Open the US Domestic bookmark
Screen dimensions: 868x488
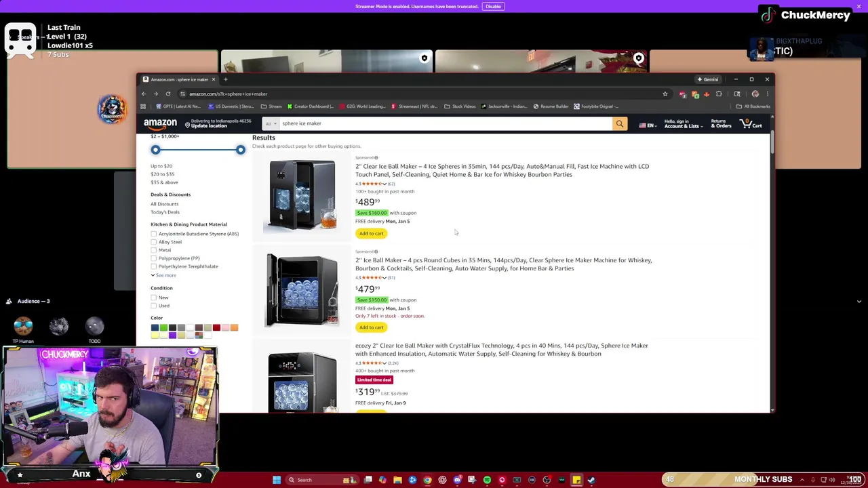point(231,106)
